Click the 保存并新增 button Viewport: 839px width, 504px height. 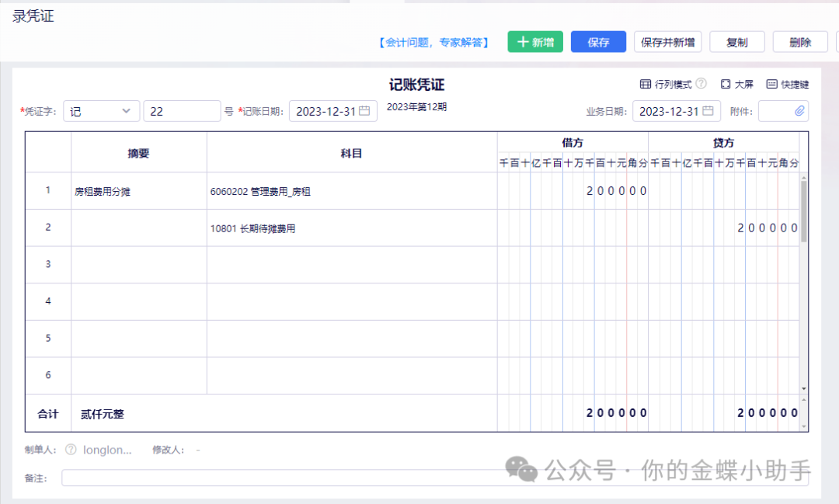click(667, 42)
